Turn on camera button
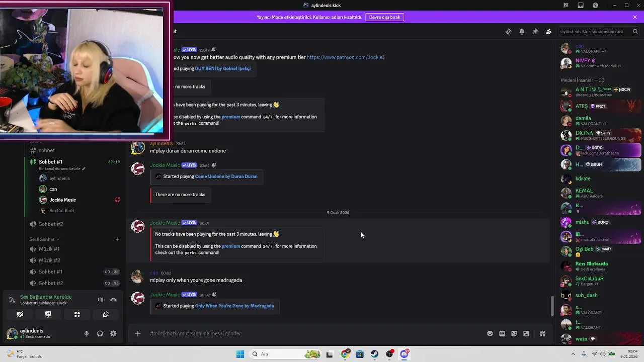This screenshot has width=644, height=362. click(x=20, y=314)
